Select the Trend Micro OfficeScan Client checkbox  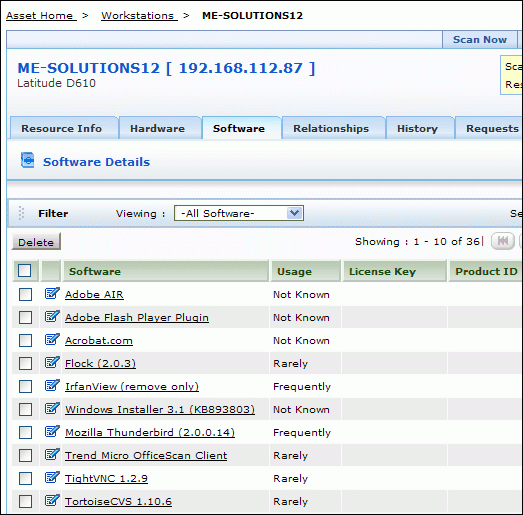[x=25, y=455]
